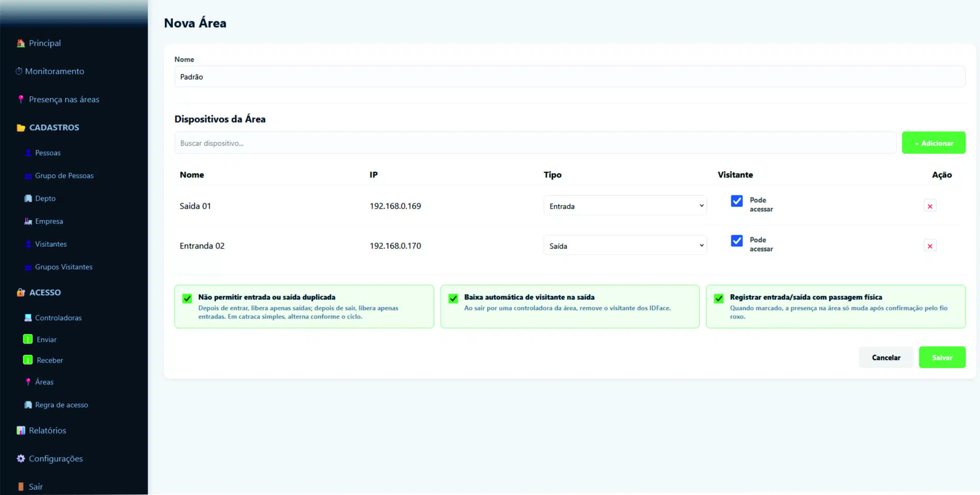
Task: Toggle Pode acessar checkbox for Entranda 02
Action: (x=737, y=241)
